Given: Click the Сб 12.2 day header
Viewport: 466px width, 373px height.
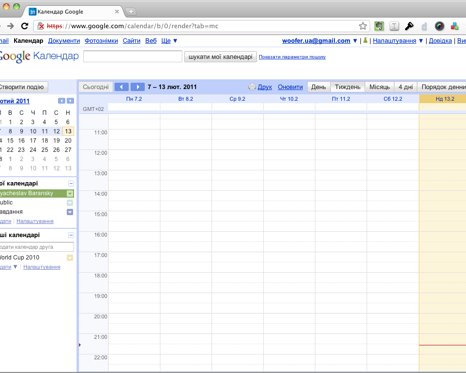Looking at the screenshot, I should pos(393,99).
